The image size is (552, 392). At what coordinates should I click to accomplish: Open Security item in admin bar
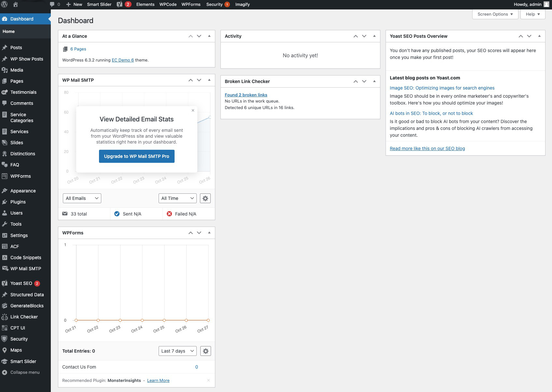(218, 5)
